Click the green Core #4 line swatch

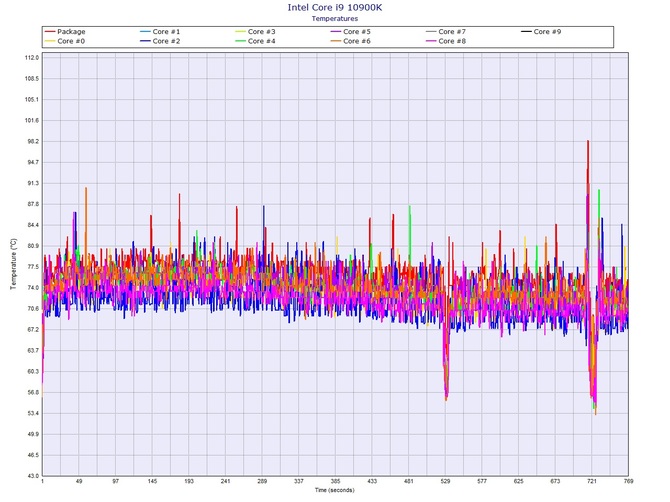tap(241, 41)
